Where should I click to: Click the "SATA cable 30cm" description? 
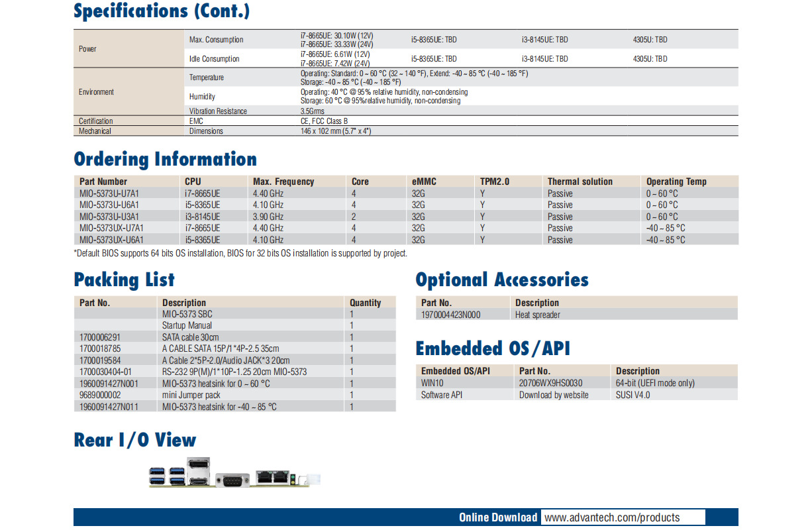[x=191, y=337]
